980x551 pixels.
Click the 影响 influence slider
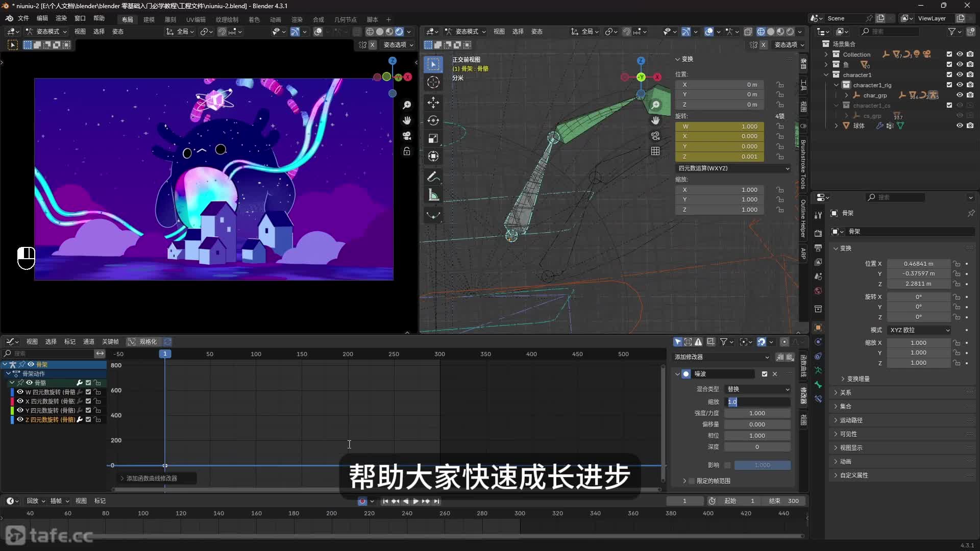coord(762,465)
